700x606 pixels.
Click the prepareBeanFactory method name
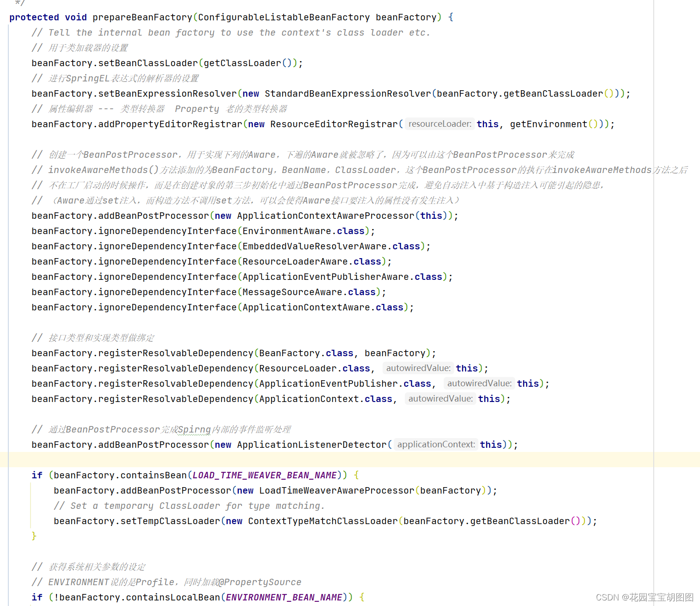pos(142,17)
